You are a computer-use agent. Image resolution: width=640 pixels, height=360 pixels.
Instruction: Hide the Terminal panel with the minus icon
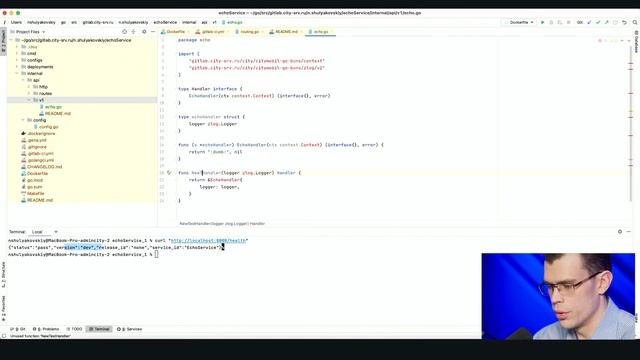point(629,231)
